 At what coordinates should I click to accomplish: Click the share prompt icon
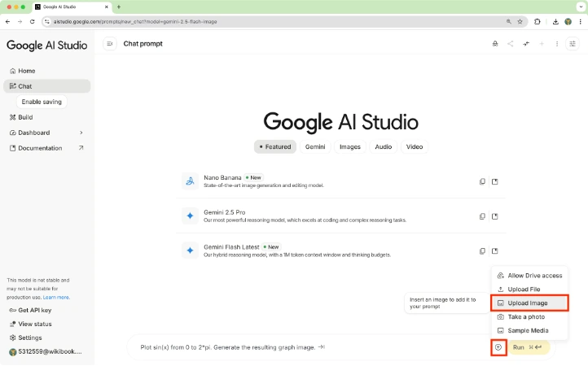coord(511,44)
